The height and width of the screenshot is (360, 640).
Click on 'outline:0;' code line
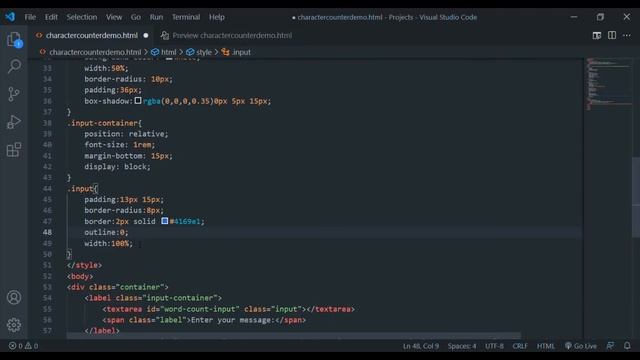[x=106, y=232]
